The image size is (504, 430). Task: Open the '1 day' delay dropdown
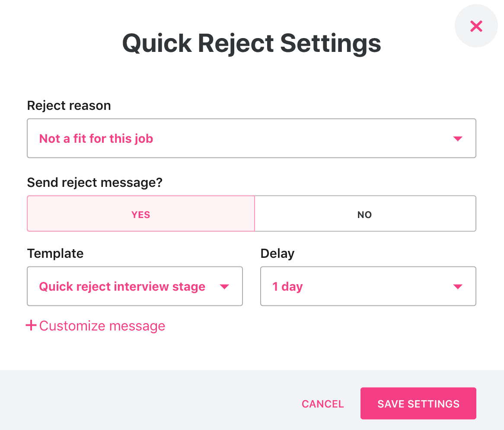(x=368, y=286)
